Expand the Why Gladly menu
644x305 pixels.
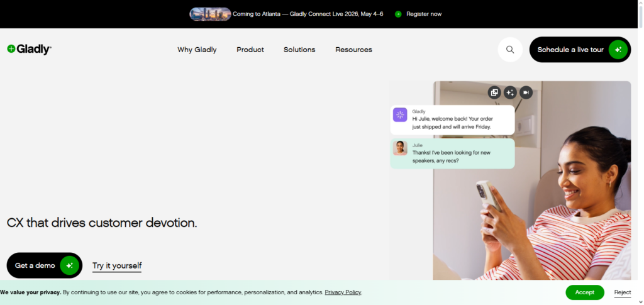click(x=197, y=50)
